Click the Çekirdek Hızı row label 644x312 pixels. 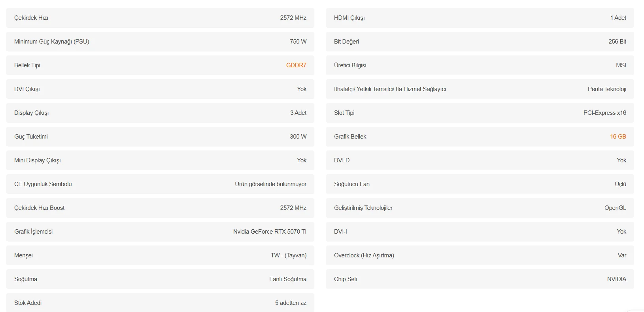(x=31, y=18)
